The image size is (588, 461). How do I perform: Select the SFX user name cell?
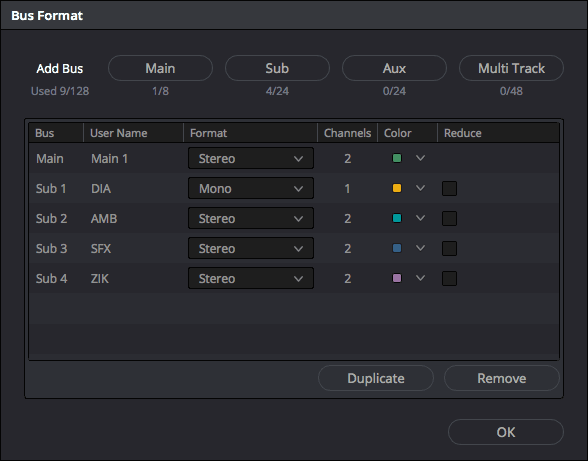101,248
